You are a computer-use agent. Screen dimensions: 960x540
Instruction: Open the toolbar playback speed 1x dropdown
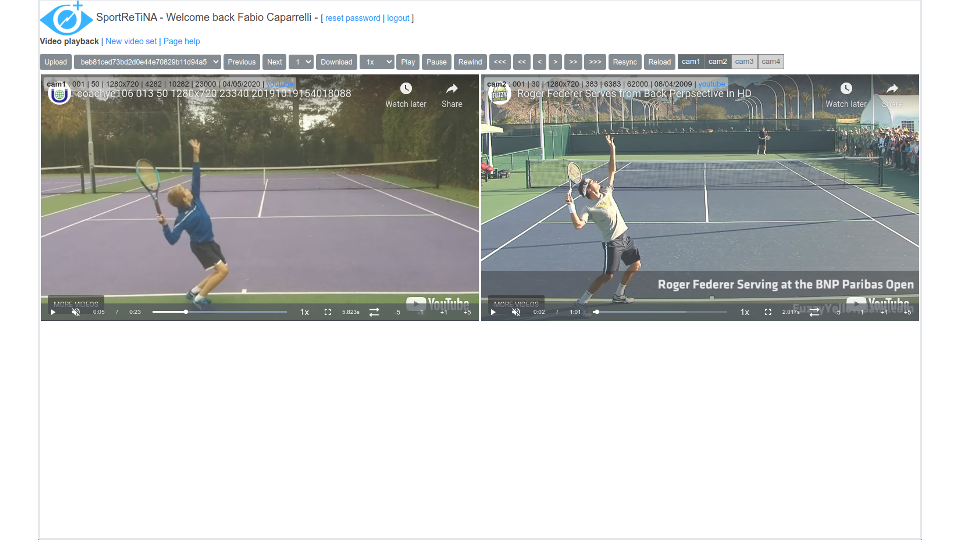pos(377,62)
